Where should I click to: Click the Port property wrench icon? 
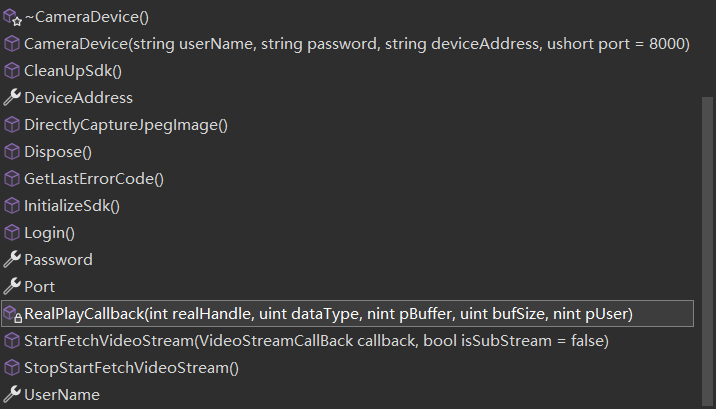[x=12, y=287]
